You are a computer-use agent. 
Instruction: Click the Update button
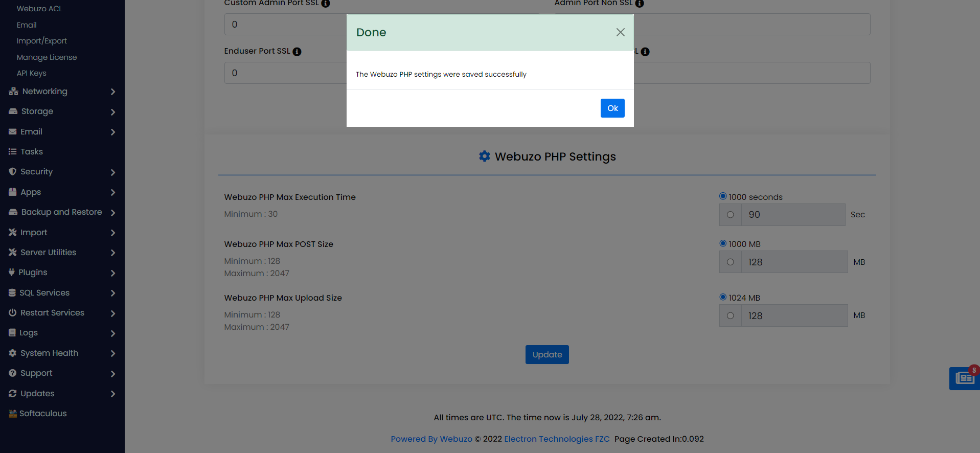coord(546,355)
